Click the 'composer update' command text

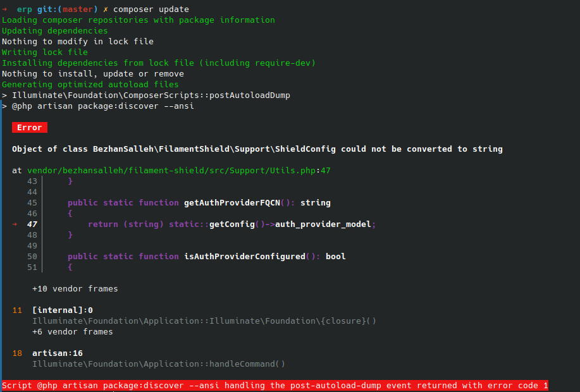[151, 9]
